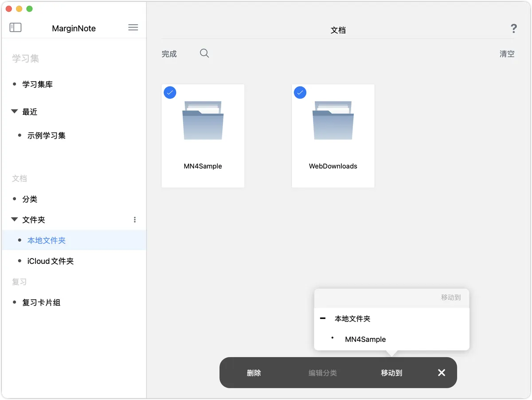532x400 pixels.
Task: Click the 文件夹 label in the sidebar
Action: 34,220
